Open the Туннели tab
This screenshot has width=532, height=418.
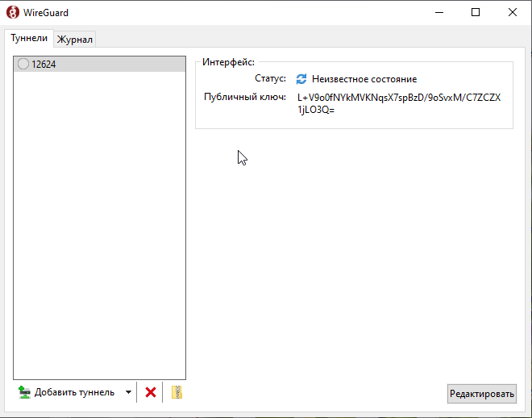click(29, 38)
